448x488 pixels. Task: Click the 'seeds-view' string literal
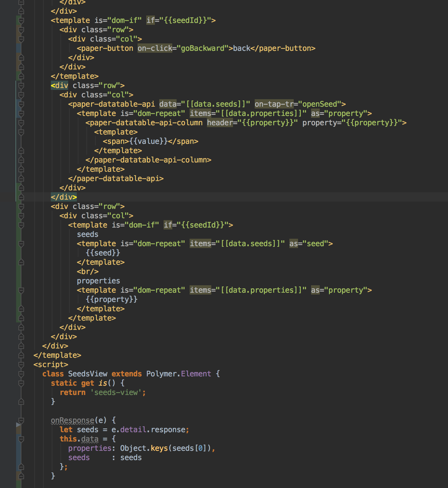116,393
